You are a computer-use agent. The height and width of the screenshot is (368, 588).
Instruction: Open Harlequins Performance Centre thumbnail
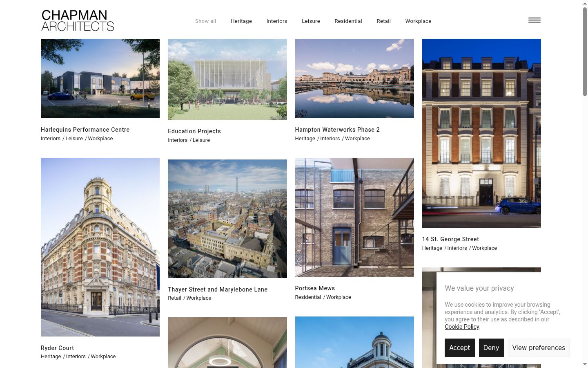coord(100,79)
